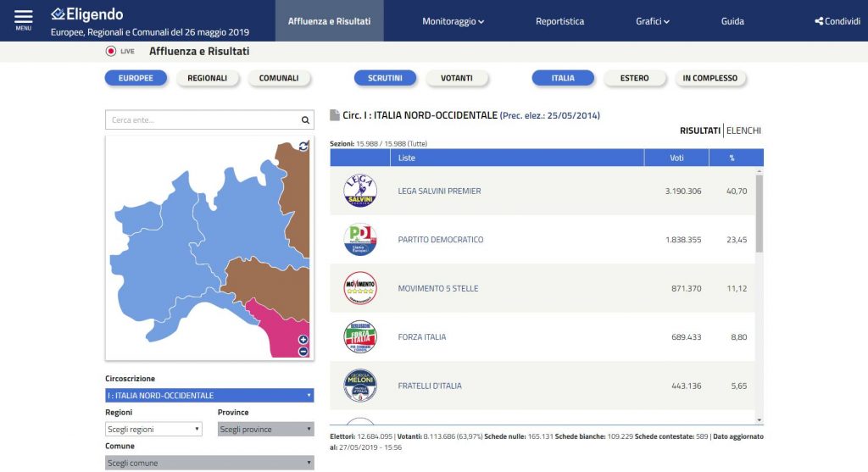Viewport: 868px width, 472px height.
Task: Click the Sezioni 15.988 / 15.988 text
Action: click(x=379, y=144)
